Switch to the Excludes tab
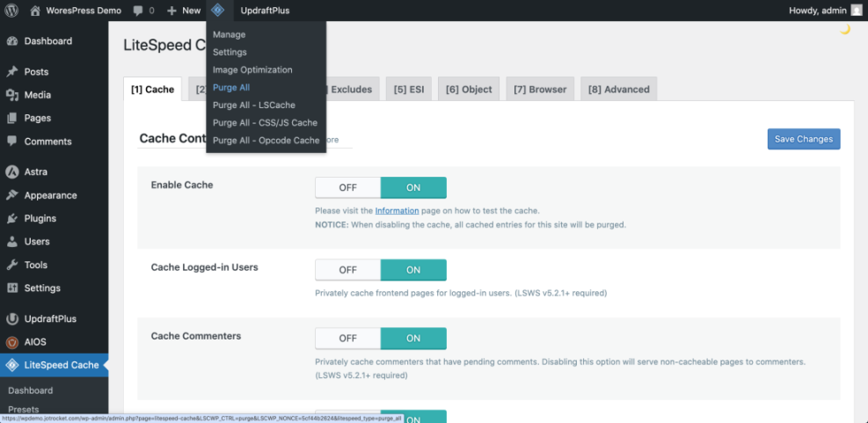This screenshot has width=868, height=423. (x=352, y=89)
